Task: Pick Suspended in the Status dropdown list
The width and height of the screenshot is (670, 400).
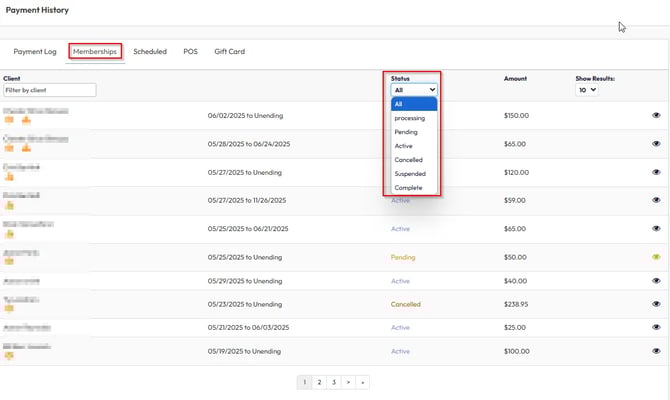Action: click(x=410, y=174)
